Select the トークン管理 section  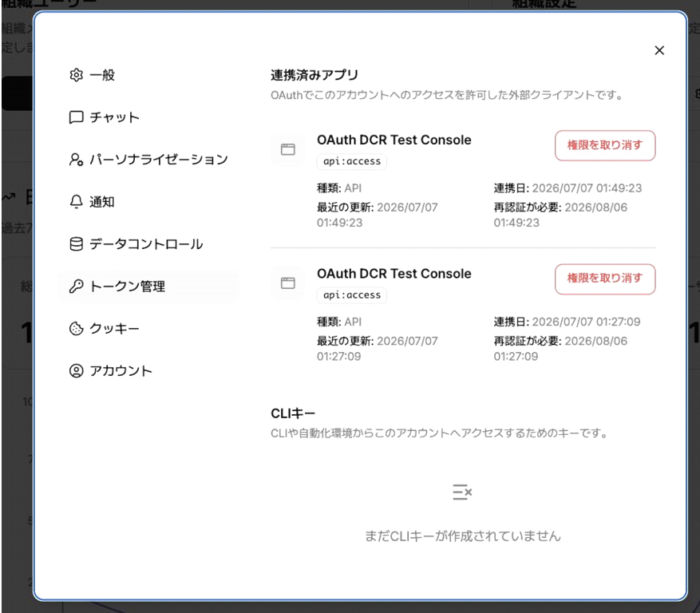point(148,287)
